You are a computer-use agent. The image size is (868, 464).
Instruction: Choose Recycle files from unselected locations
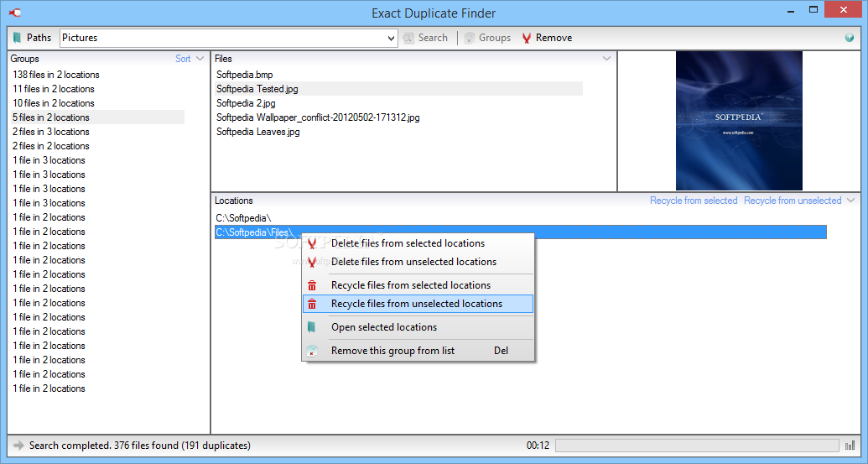click(x=418, y=304)
